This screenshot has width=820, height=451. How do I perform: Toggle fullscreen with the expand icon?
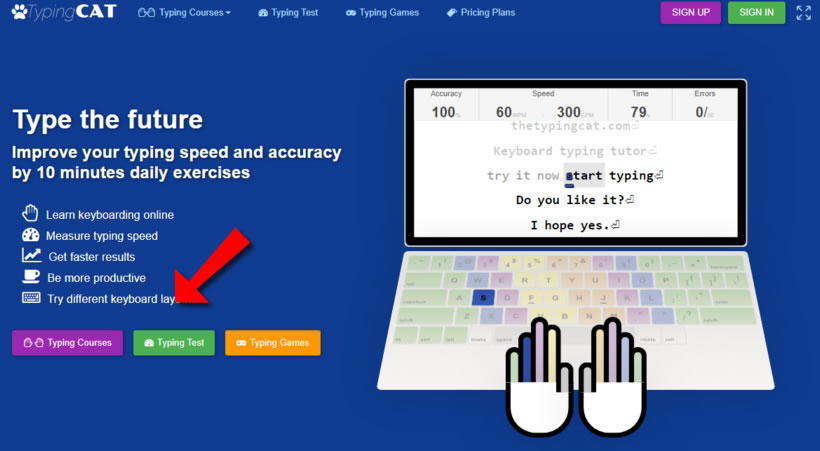pos(804,13)
